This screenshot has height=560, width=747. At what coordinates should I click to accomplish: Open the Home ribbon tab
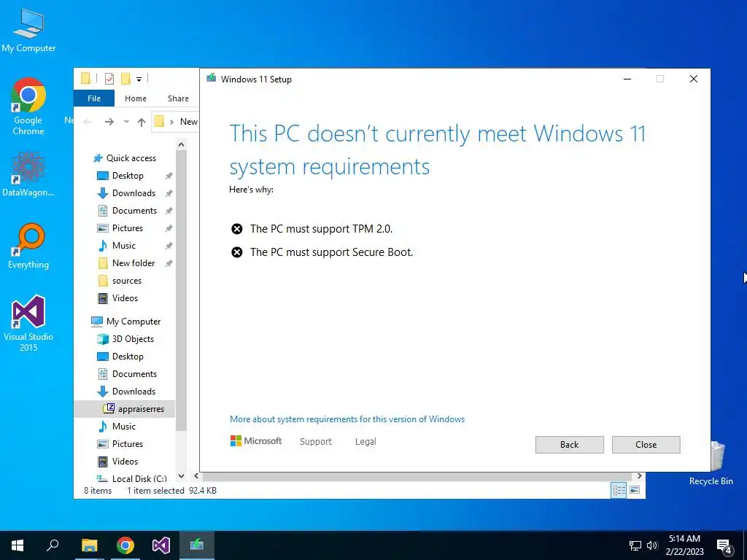click(x=135, y=98)
